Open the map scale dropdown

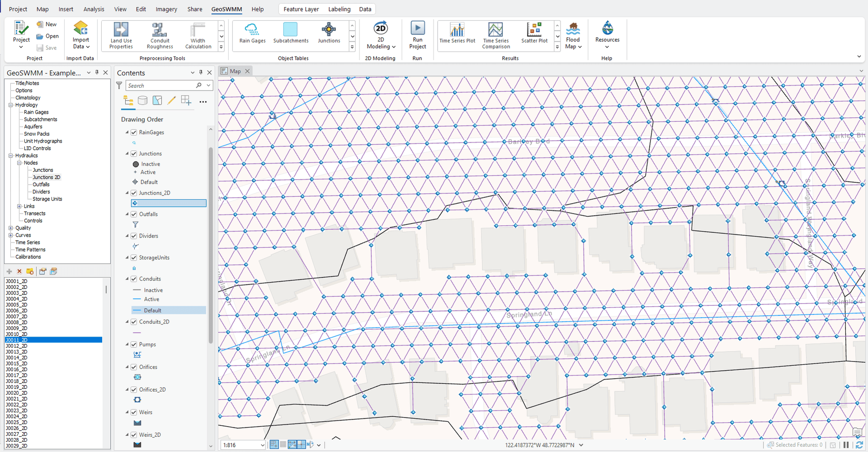[262, 445]
